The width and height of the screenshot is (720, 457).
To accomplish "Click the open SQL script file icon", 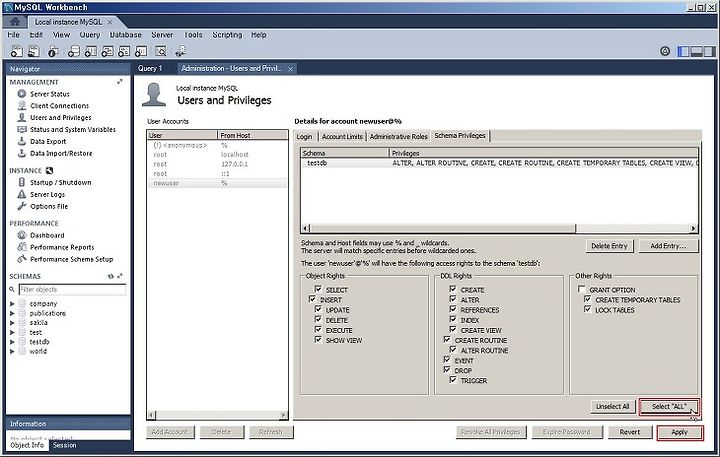I will pos(34,51).
